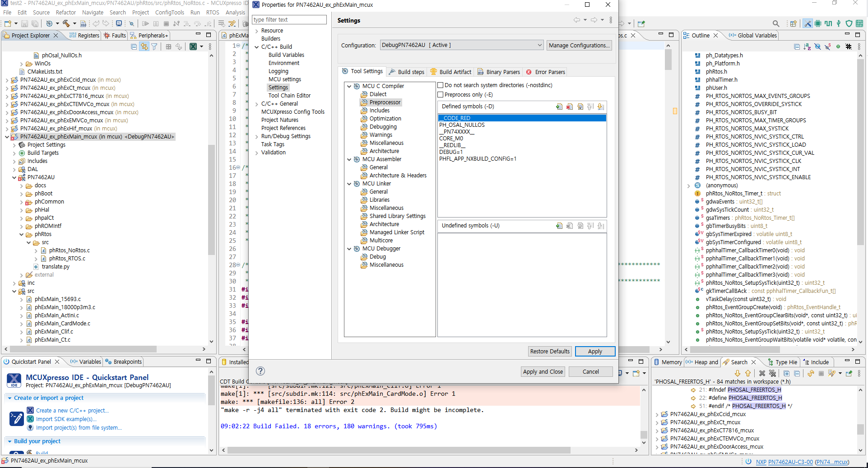Collapse all in Project Explorer toolbar
868x468 pixels.
(x=134, y=46)
